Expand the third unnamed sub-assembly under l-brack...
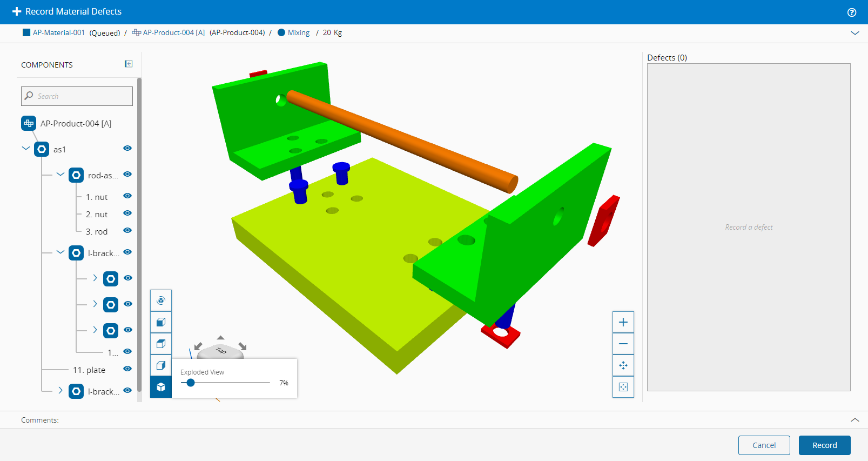 pos(95,330)
